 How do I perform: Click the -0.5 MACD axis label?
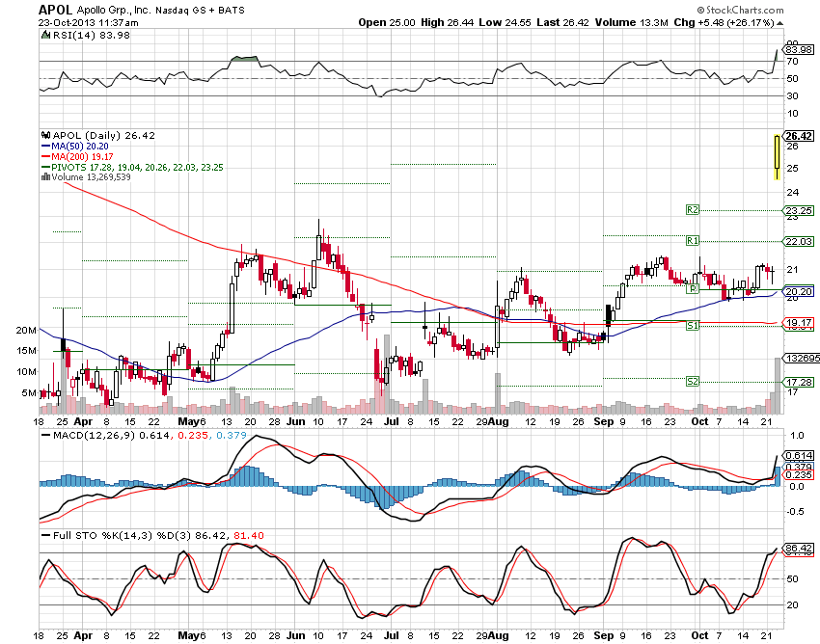point(795,511)
